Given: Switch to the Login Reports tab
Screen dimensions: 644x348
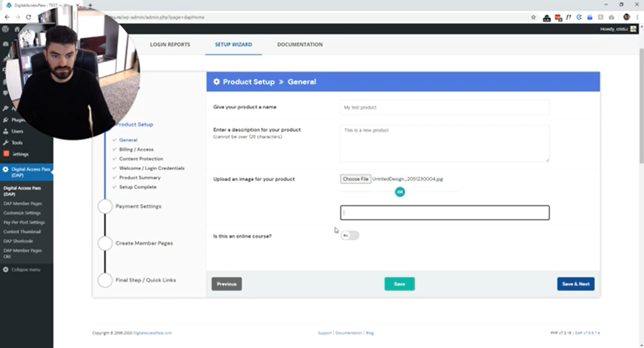Looking at the screenshot, I should pyautogui.click(x=170, y=45).
